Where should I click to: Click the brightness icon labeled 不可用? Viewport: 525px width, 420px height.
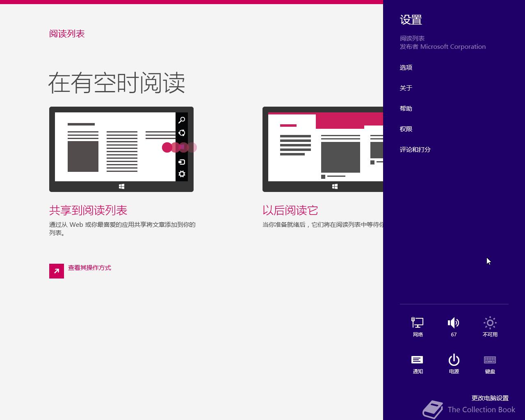pos(490,326)
